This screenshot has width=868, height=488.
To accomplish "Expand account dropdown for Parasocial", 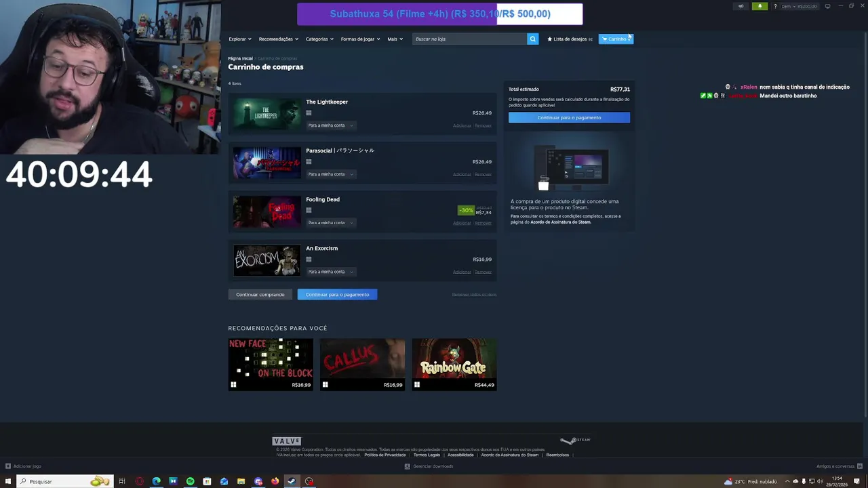I will 330,174.
